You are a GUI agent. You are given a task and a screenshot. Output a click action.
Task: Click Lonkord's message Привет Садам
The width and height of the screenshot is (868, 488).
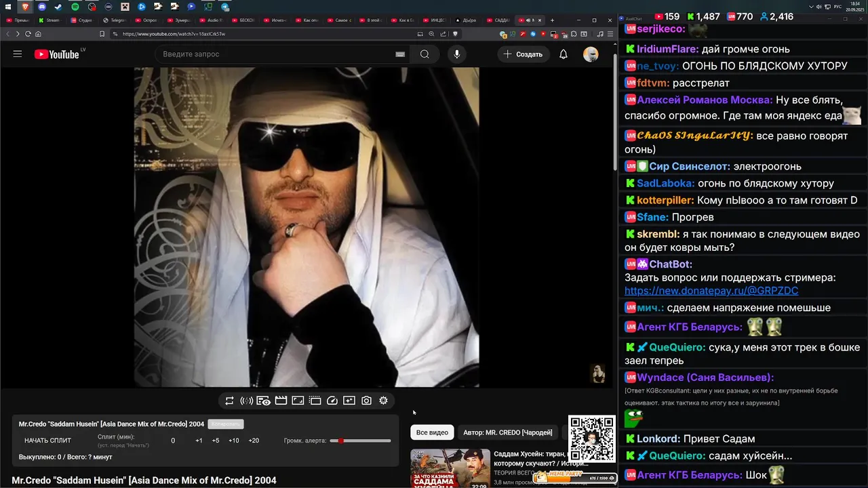click(719, 439)
